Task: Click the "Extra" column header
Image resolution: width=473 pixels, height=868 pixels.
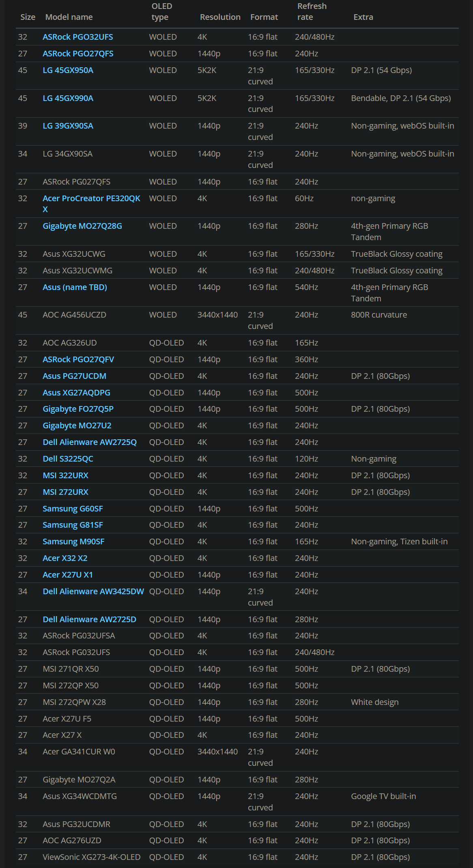Action: coord(363,17)
